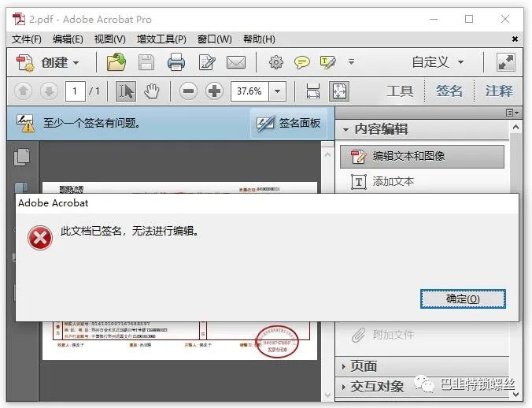Click tools pane scrollbar up arrow
The height and width of the screenshot is (408, 532).
pyautogui.click(x=516, y=128)
